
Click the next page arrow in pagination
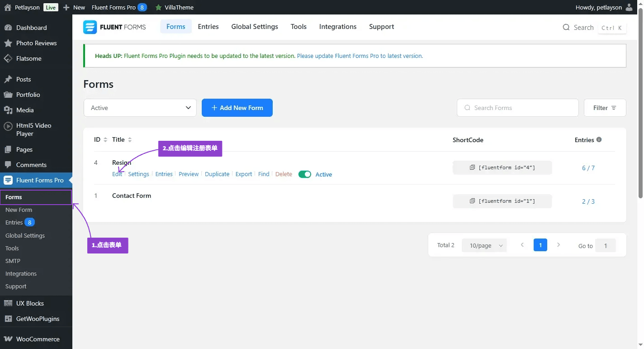pyautogui.click(x=559, y=245)
